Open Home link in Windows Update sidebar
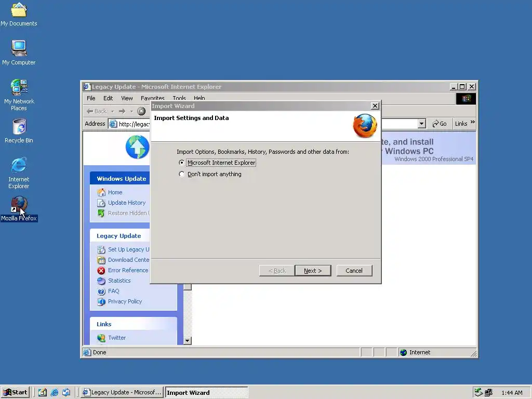 115,192
